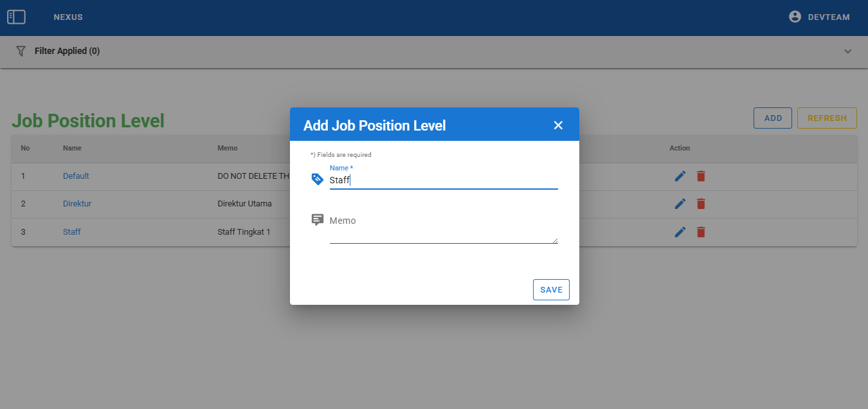The height and width of the screenshot is (409, 868).
Task: Click the ADD button
Action: [x=773, y=118]
